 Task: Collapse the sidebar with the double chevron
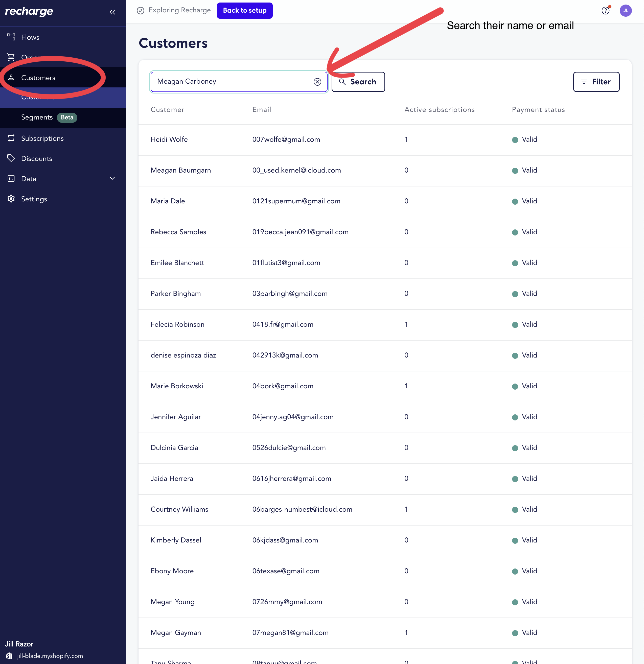tap(112, 12)
